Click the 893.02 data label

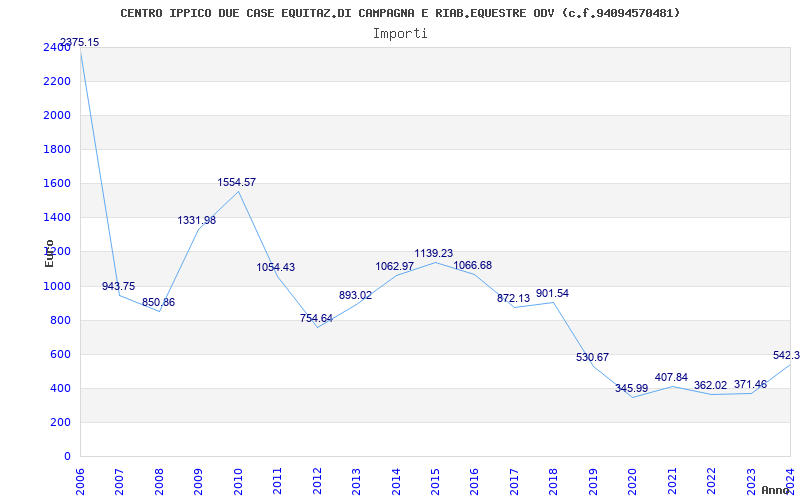356,295
